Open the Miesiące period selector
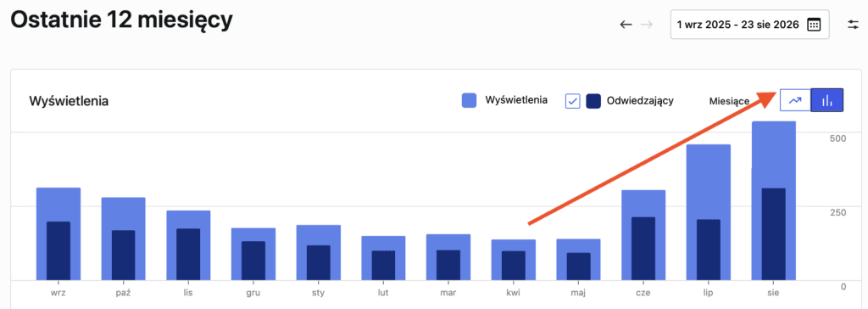Screen dimensions: 868x309 click(728, 101)
